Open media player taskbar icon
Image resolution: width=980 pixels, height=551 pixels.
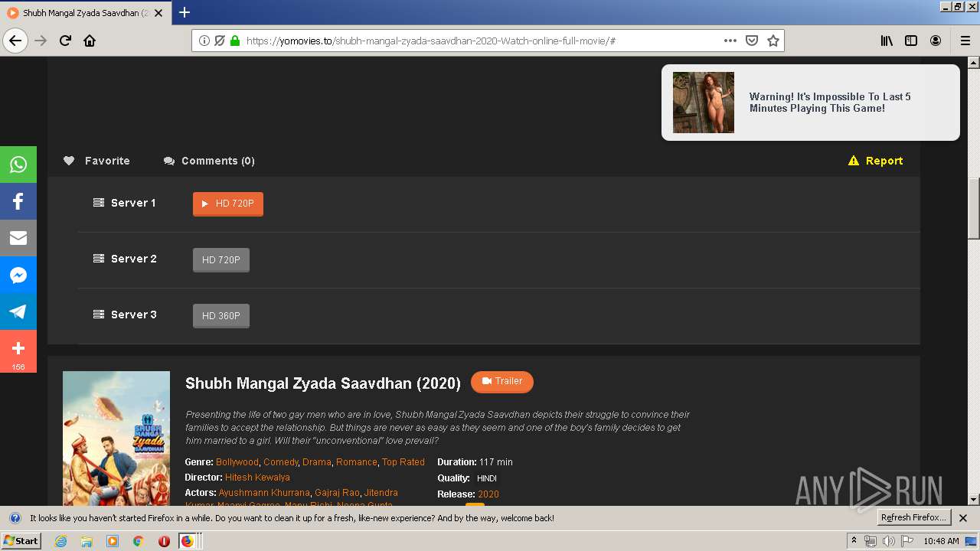pos(113,541)
